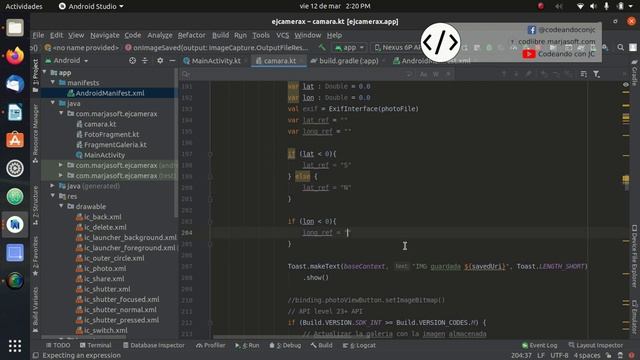Viewport: 640px width, 360px height.
Task: Open the Navigate menu
Action: [105, 35]
